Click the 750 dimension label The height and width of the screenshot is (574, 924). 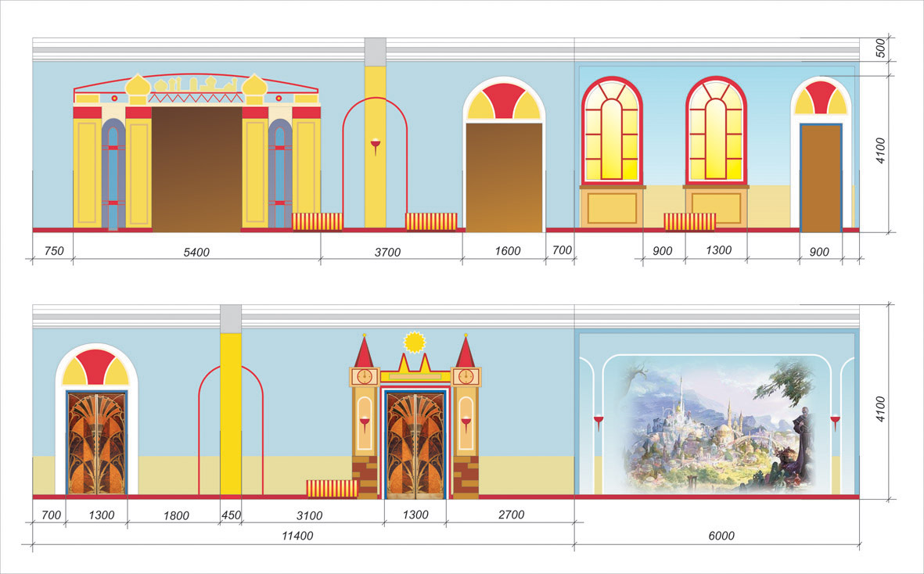(54, 251)
